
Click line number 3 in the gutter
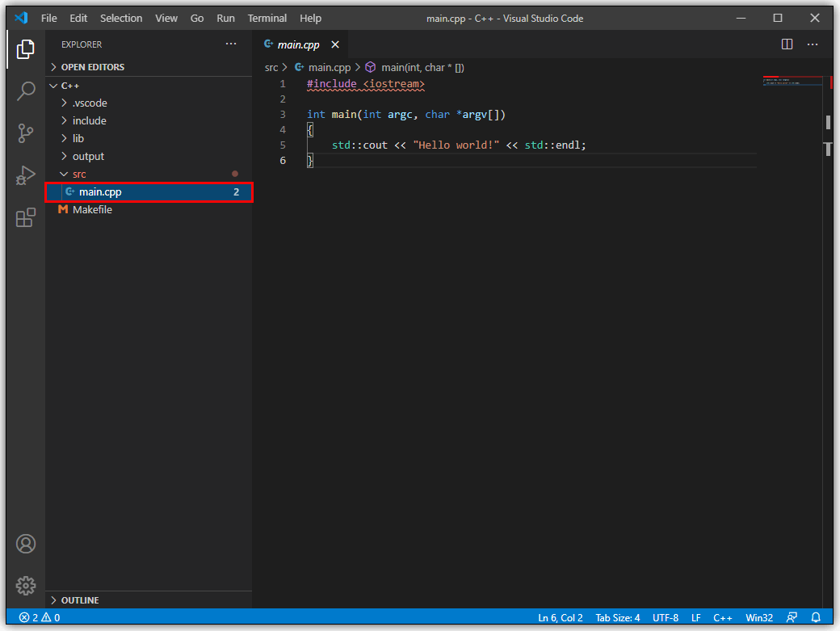tap(283, 115)
